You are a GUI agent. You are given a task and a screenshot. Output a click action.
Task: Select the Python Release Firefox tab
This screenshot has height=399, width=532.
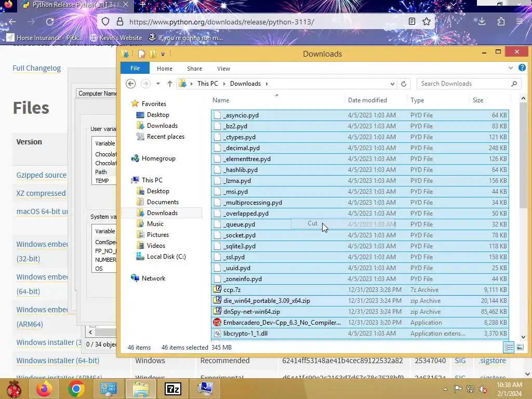click(x=75, y=5)
